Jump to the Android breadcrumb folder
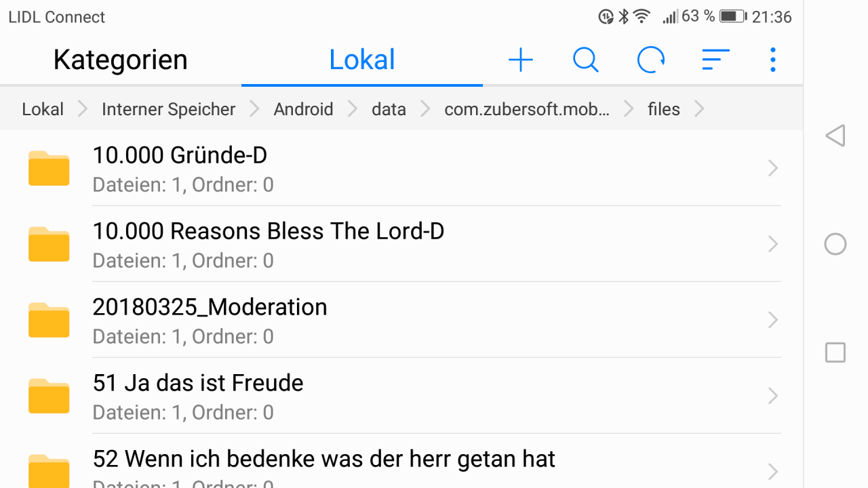This screenshot has height=488, width=868. tap(303, 109)
